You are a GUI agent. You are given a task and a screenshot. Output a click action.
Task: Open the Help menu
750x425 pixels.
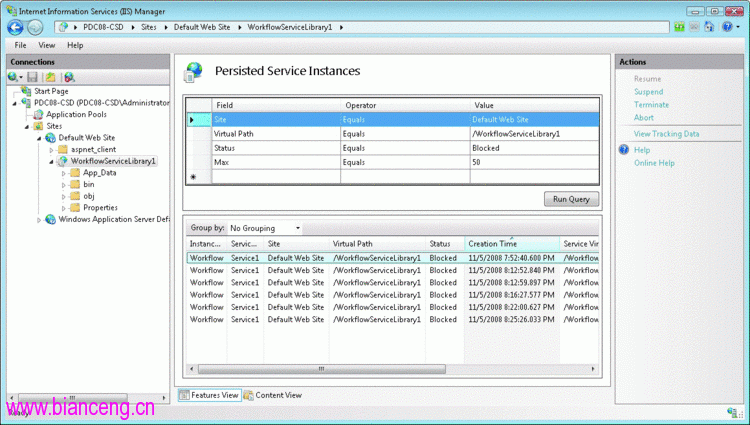75,45
